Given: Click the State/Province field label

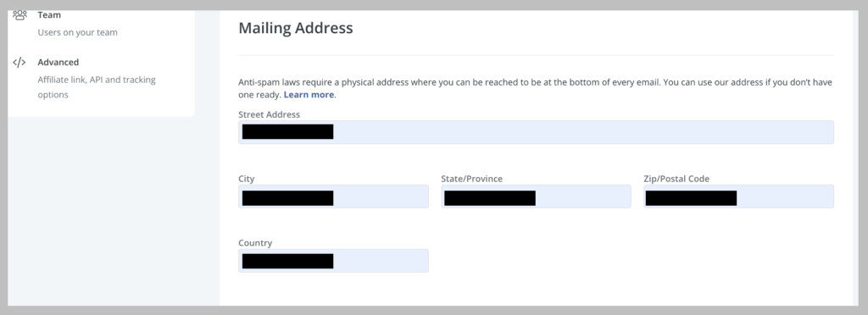Looking at the screenshot, I should tap(471, 179).
